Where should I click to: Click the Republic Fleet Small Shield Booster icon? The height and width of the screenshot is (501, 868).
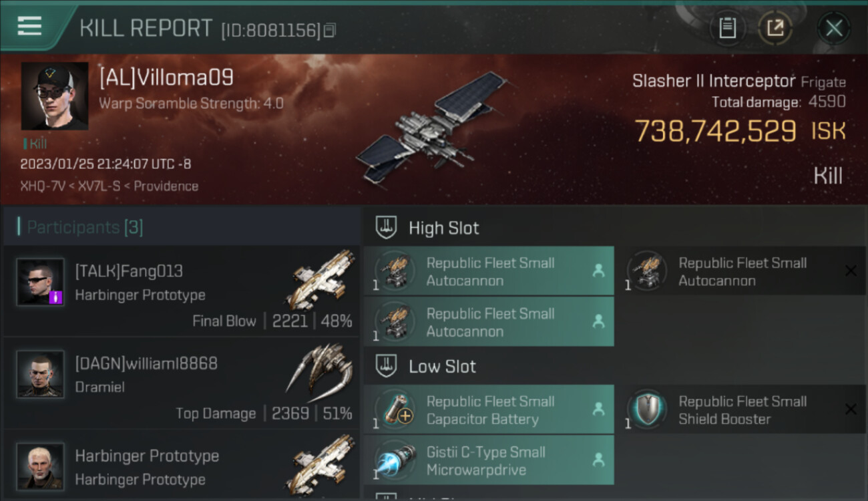pyautogui.click(x=647, y=409)
